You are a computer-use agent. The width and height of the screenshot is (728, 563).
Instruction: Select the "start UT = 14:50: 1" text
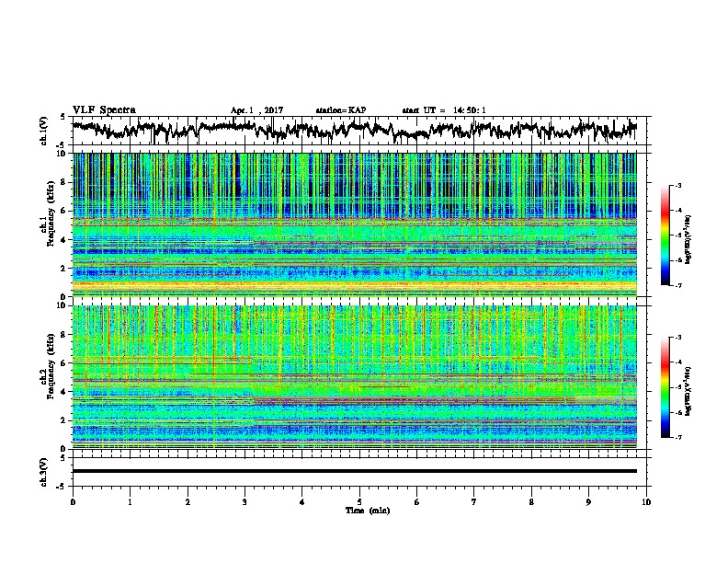[x=444, y=110]
